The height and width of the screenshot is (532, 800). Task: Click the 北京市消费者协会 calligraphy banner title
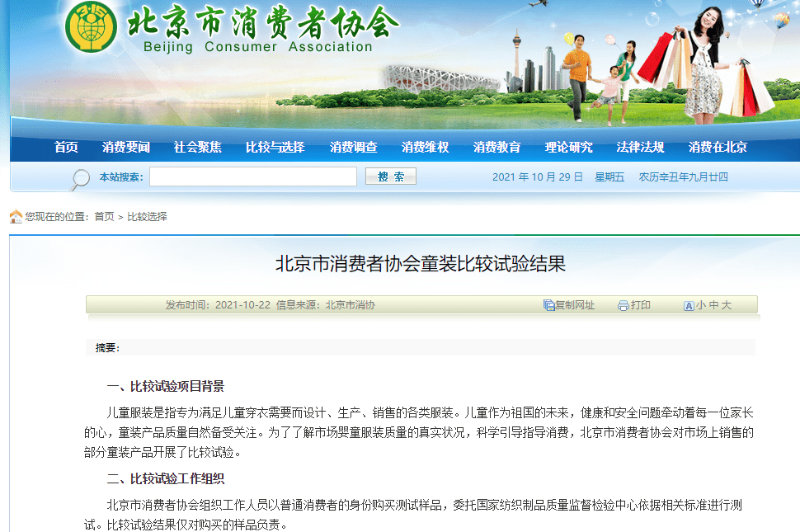click(263, 22)
